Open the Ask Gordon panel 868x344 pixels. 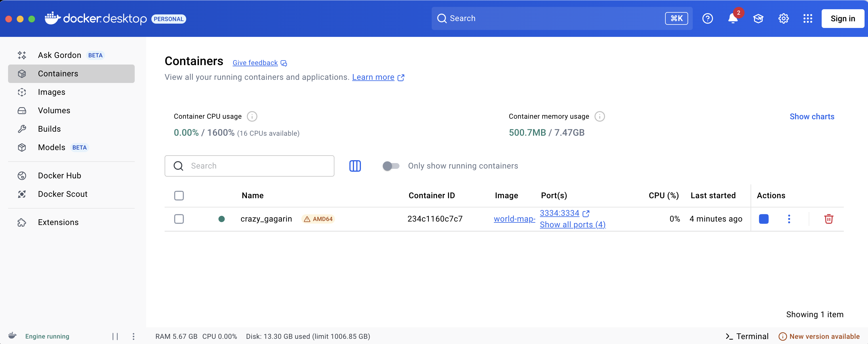pyautogui.click(x=60, y=55)
